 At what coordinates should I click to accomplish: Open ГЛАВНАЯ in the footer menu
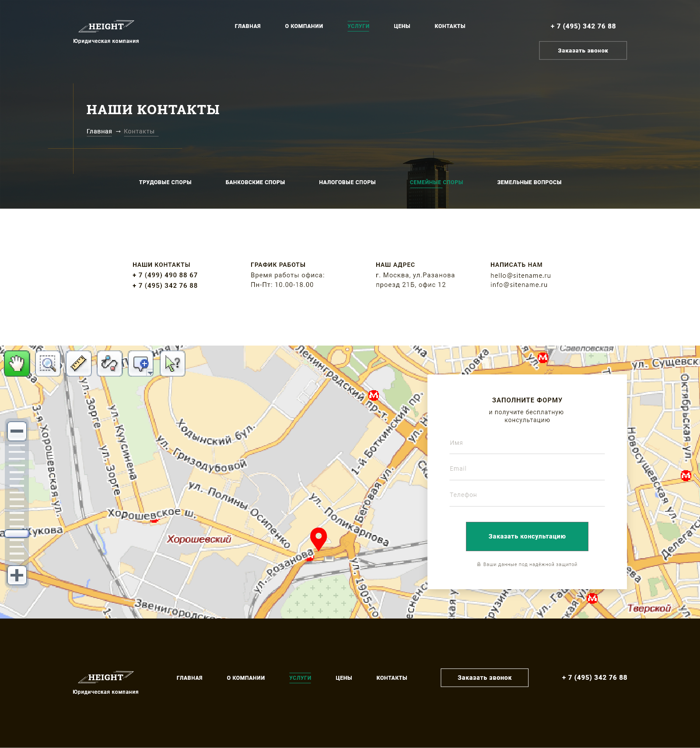pyautogui.click(x=189, y=678)
